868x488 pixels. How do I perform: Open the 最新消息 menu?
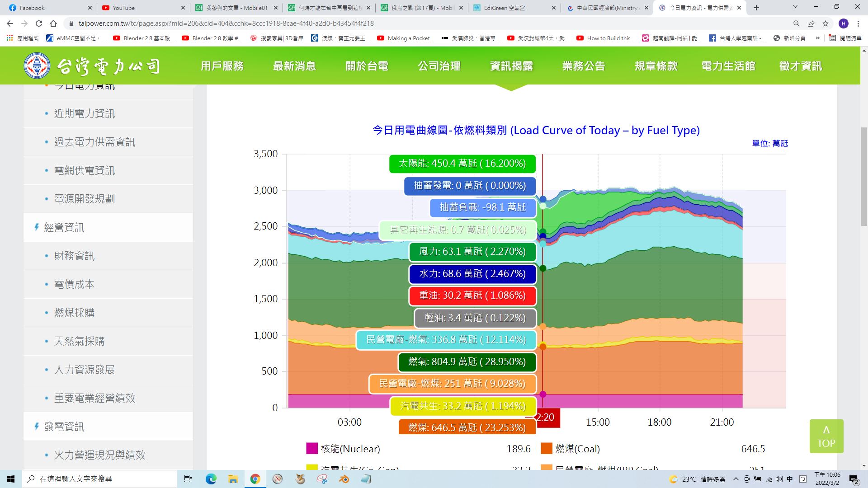[x=294, y=66]
